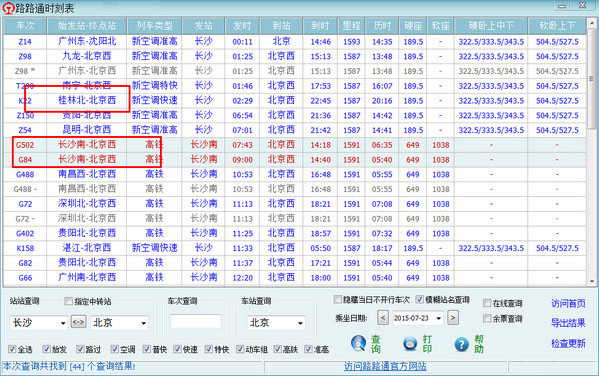The height and width of the screenshot is (376, 599).
Task: Uncheck the 高铁 checkbox
Action: [277, 349]
